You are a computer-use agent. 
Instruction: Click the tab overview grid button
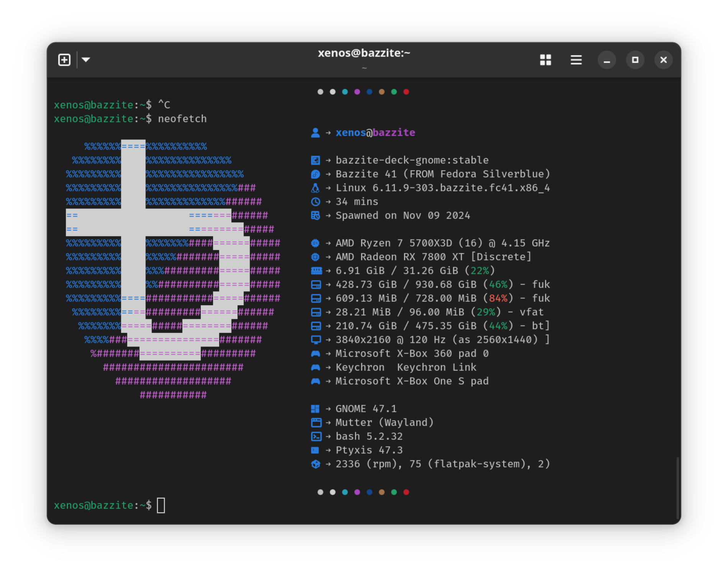[x=546, y=60]
